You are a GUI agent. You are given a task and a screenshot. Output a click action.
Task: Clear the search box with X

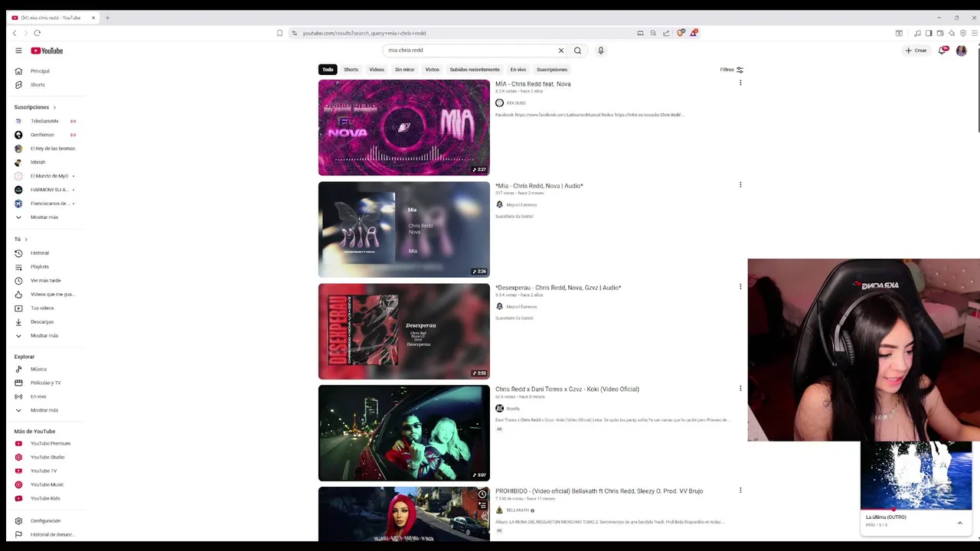(x=560, y=51)
